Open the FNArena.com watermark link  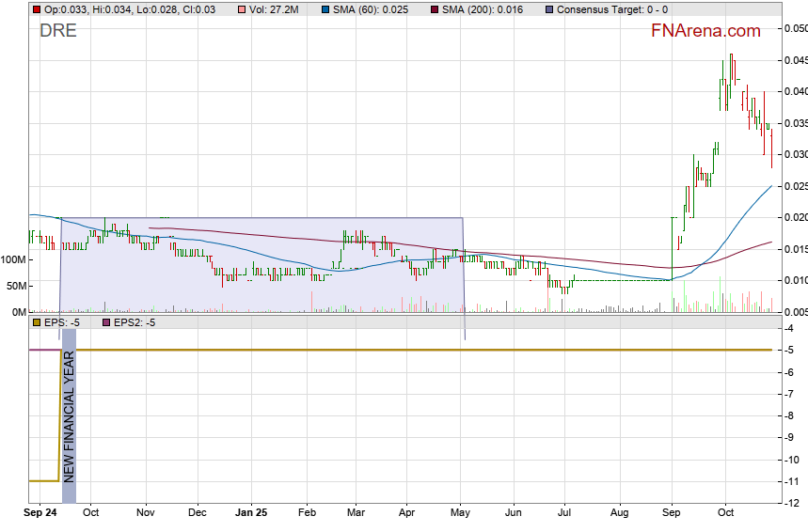[x=705, y=31]
